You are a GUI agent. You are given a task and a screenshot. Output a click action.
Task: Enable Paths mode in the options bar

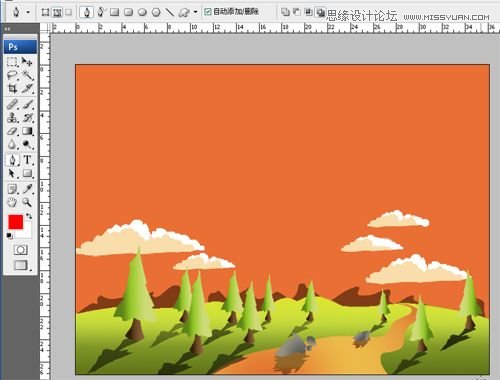[57, 13]
